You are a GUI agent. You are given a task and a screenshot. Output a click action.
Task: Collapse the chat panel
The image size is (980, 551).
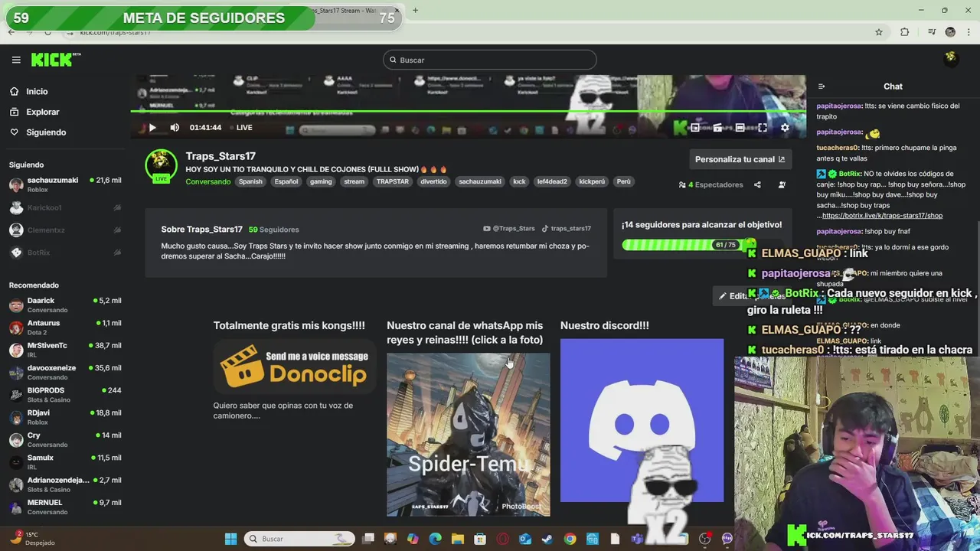[822, 86]
